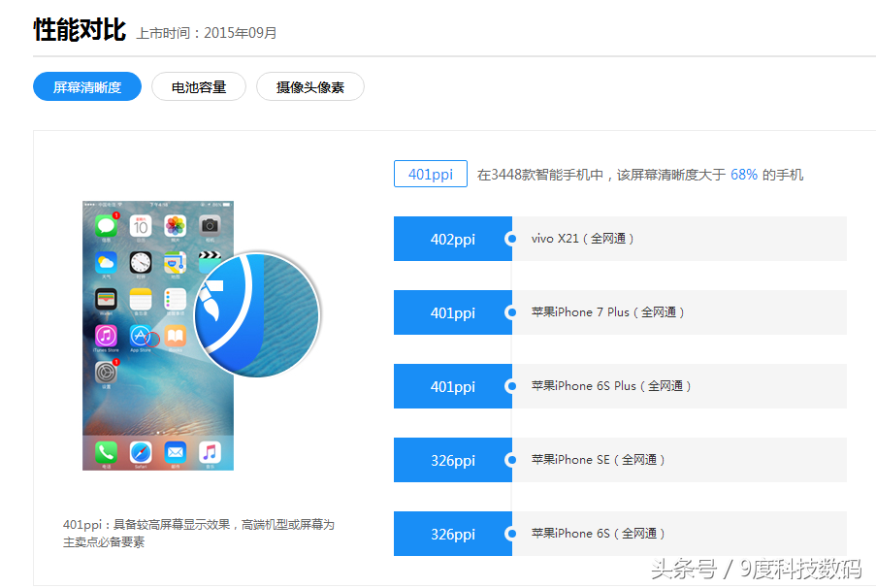Click the Messages icon on the phone screen
Viewport: 876px width, 588px height.
click(106, 226)
